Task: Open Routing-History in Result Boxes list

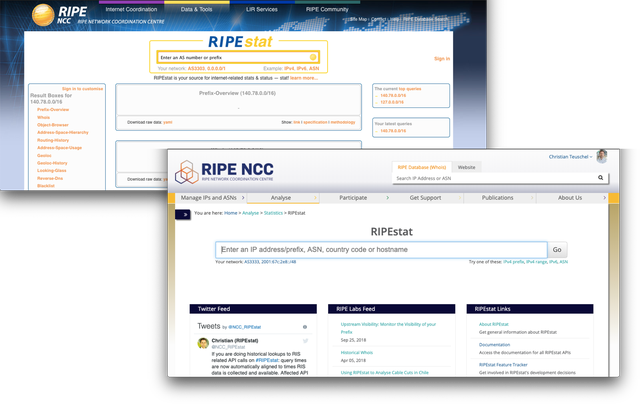Action: [x=53, y=140]
